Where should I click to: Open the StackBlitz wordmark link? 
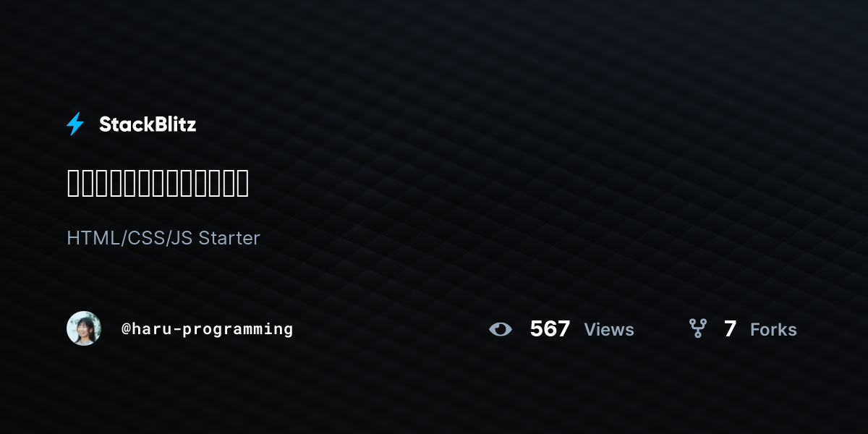coord(148,124)
